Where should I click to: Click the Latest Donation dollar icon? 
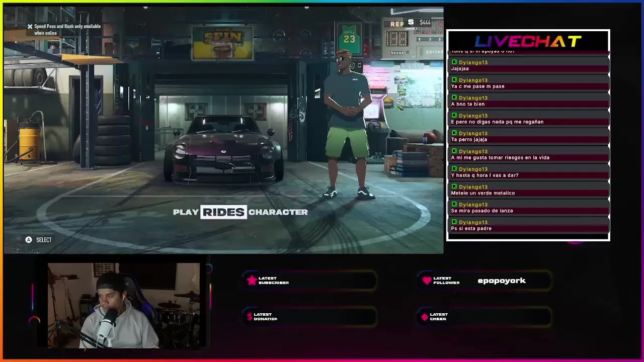point(250,317)
